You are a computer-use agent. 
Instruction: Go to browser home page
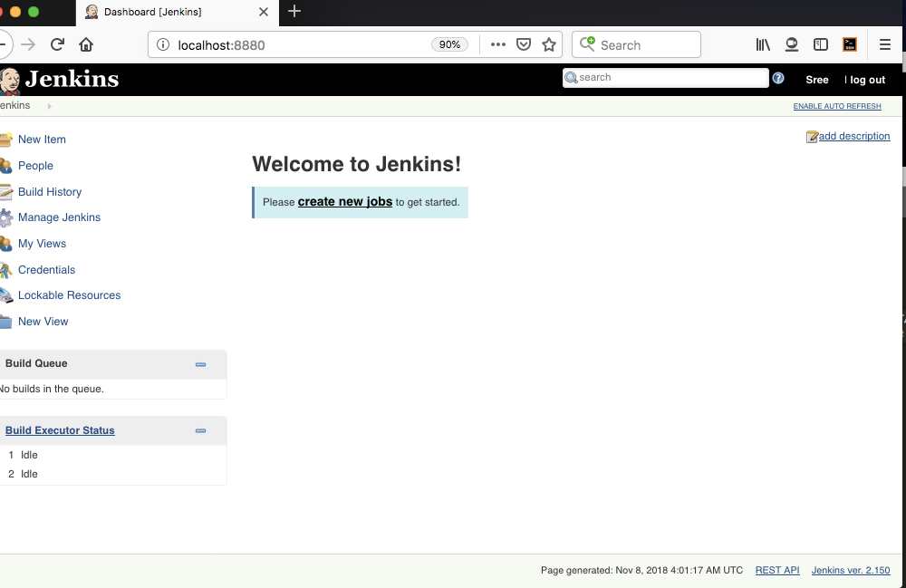[x=86, y=44]
